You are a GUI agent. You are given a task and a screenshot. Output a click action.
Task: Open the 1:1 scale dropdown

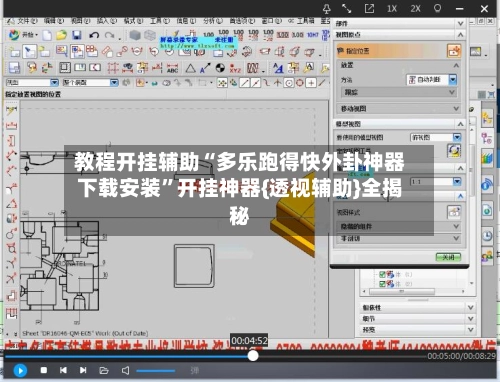click(x=457, y=182)
